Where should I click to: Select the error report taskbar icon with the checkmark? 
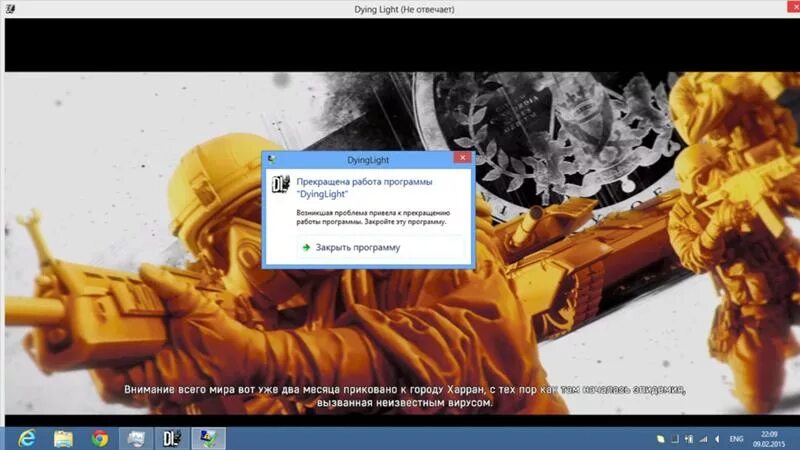coord(209,438)
